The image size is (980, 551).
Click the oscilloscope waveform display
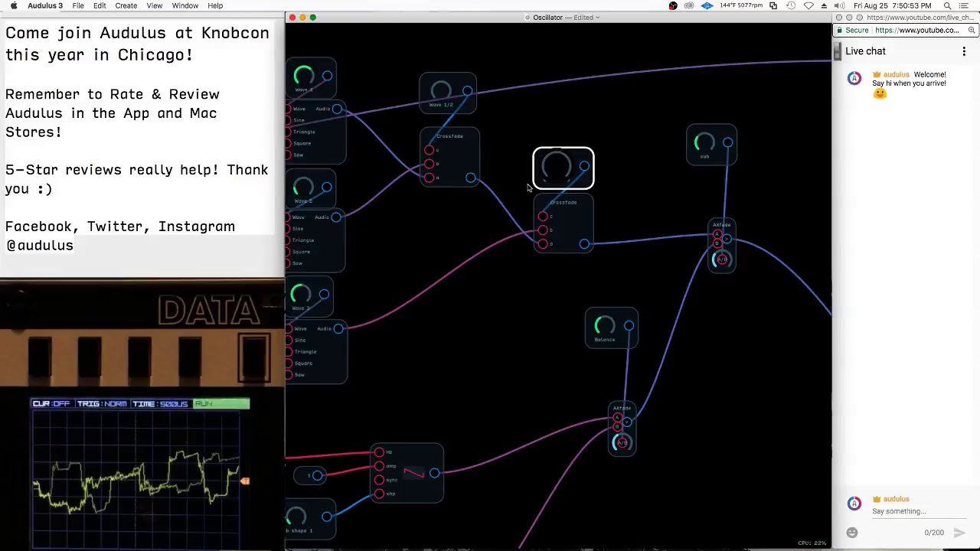136,478
